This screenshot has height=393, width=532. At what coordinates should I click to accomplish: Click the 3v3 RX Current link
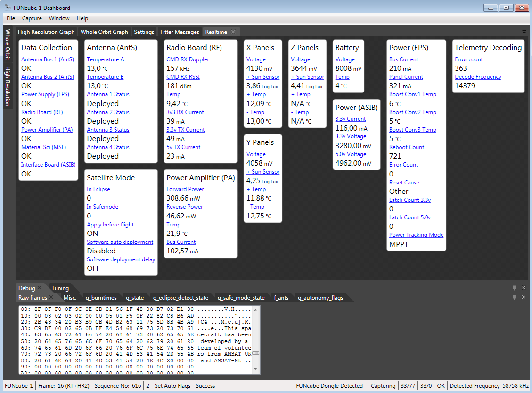point(185,112)
